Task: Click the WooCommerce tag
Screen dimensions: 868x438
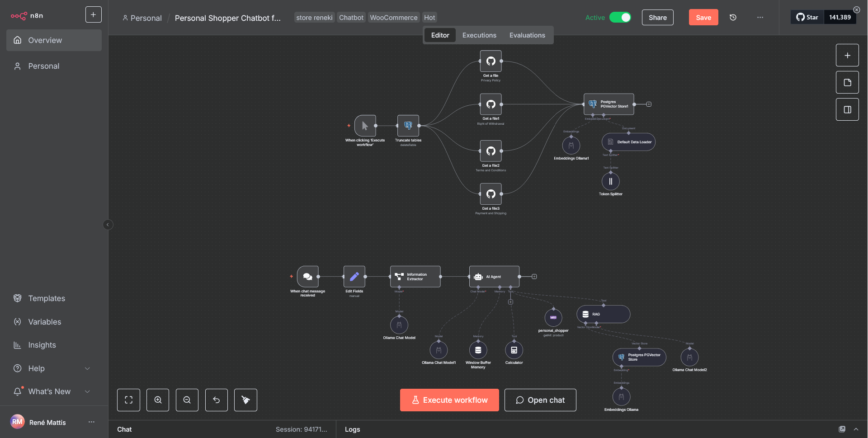Action: (393, 18)
